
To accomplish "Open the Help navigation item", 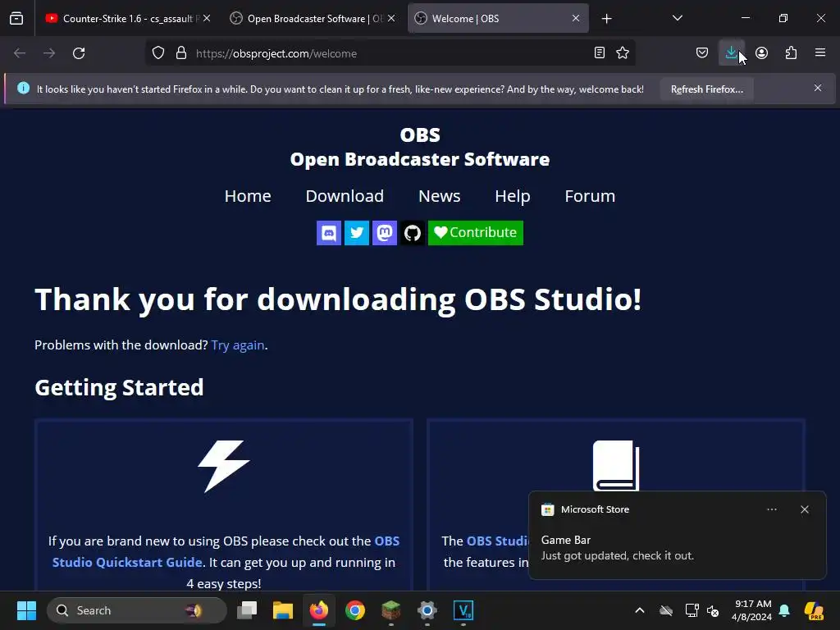I will 512,196.
